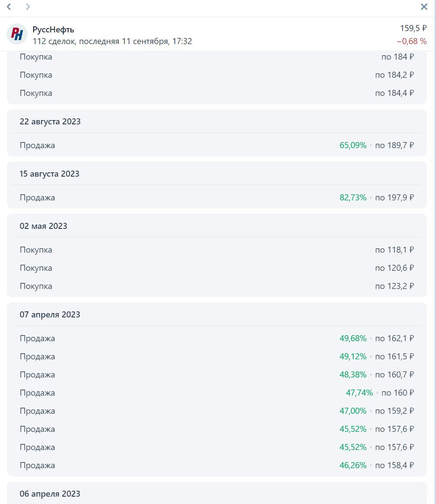
Task: Open the РуссНефть stock title
Action: (x=54, y=29)
